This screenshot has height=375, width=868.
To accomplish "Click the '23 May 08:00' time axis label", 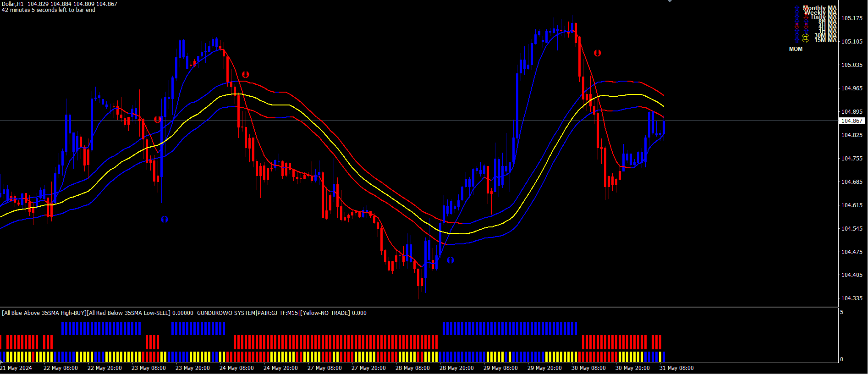I will [x=148, y=368].
